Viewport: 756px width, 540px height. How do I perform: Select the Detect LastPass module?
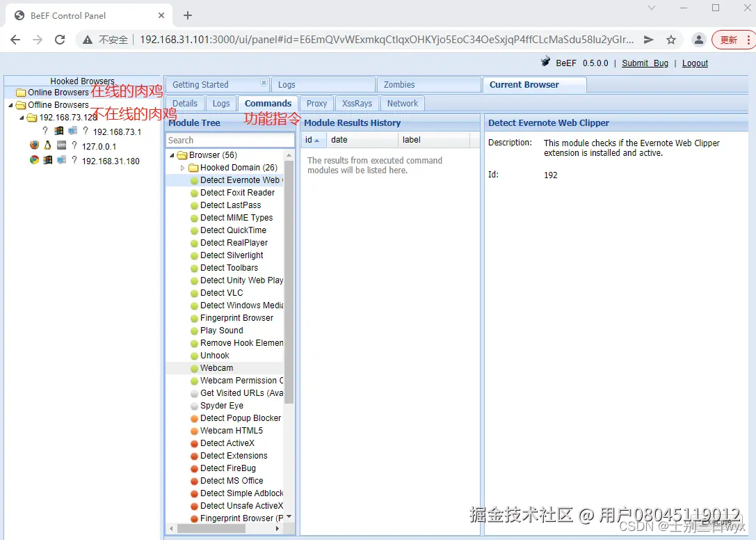230,205
